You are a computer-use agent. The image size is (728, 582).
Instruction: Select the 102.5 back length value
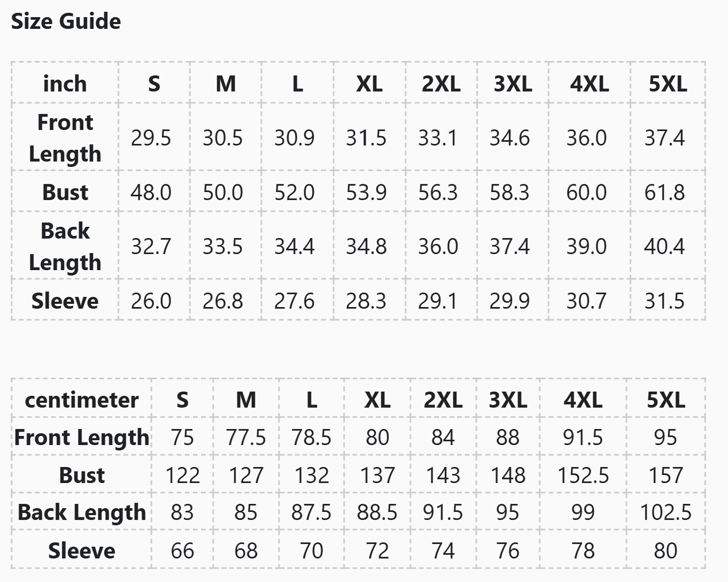(665, 512)
